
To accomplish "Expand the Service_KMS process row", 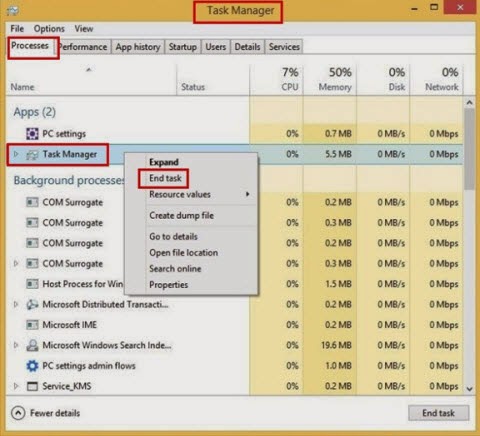I will click(16, 386).
